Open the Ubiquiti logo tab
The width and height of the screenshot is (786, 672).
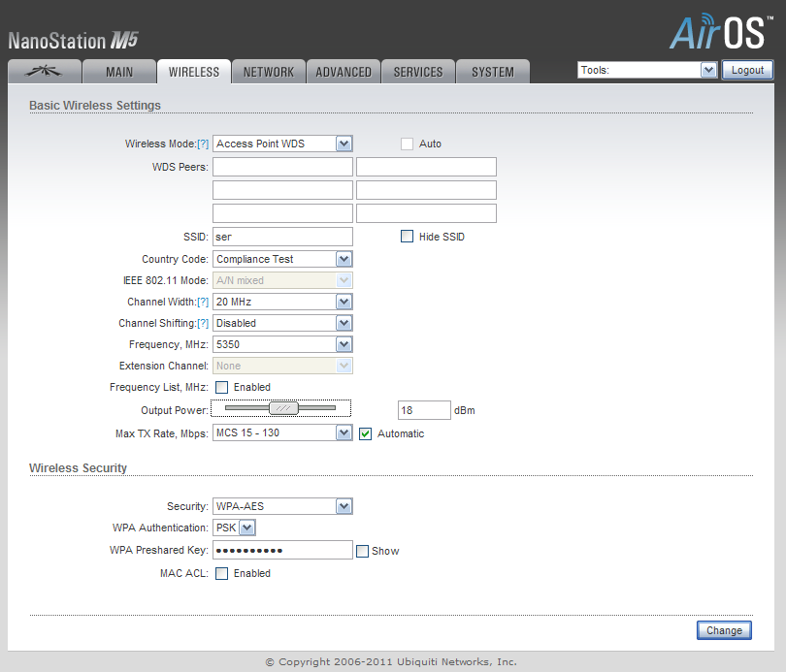[x=44, y=72]
